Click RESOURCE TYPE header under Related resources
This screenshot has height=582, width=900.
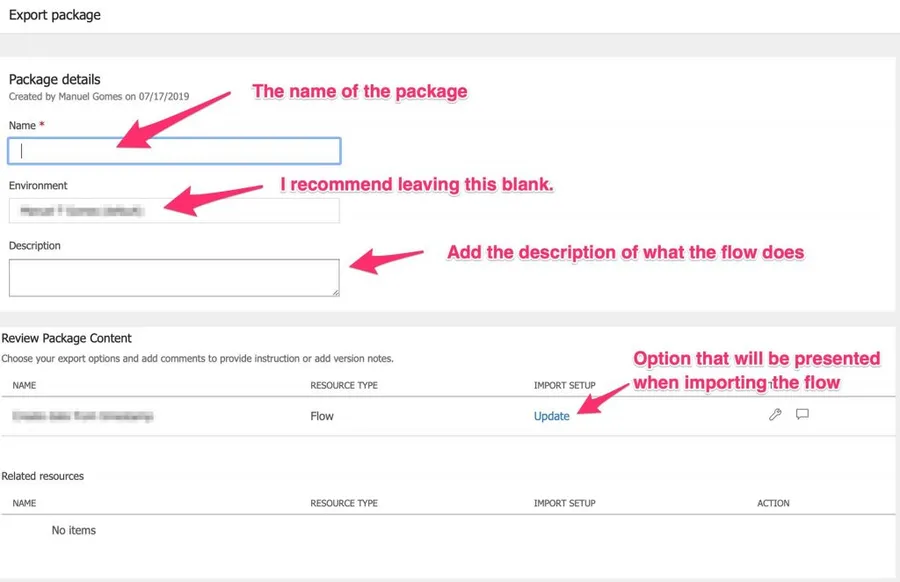point(344,503)
